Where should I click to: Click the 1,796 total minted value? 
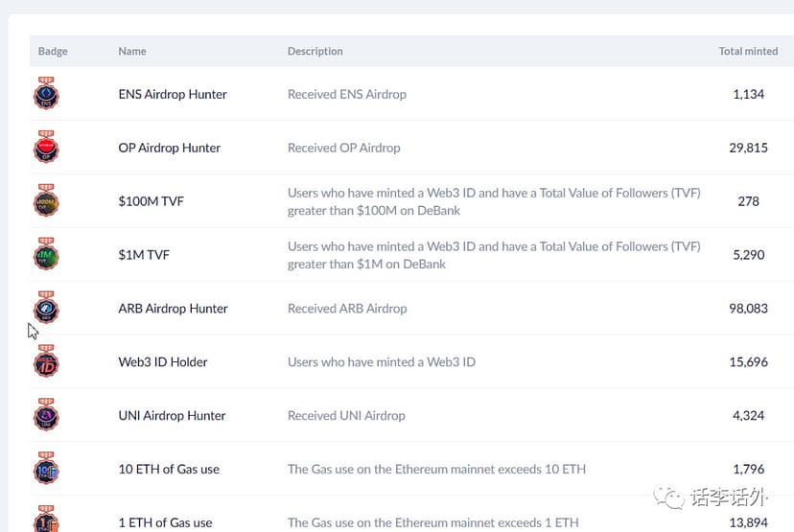click(748, 470)
